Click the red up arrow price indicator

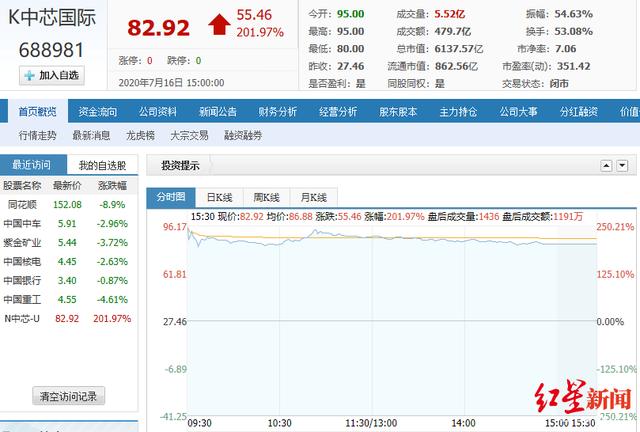(x=219, y=24)
